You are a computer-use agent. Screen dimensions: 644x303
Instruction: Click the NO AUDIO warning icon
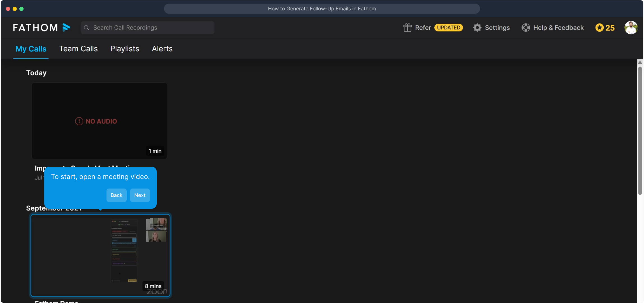(x=79, y=121)
